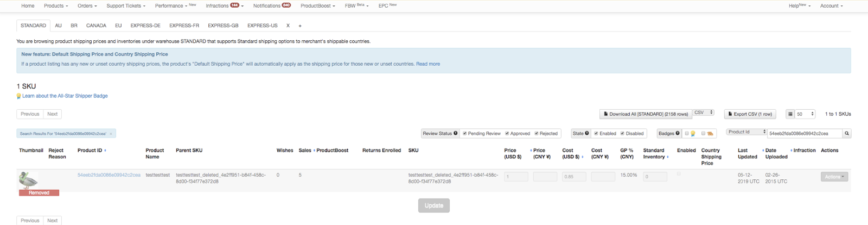Expand the Account menu
The width and height of the screenshot is (868, 225).
(831, 6)
